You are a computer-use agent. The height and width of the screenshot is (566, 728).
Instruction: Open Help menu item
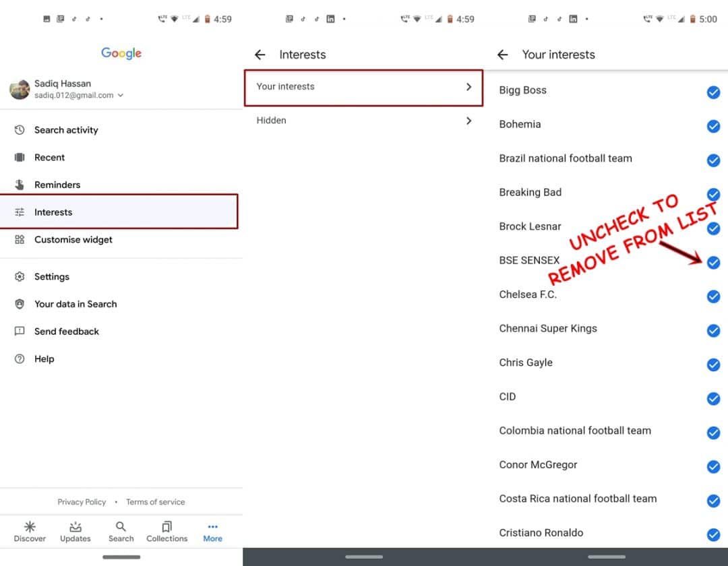point(121,358)
